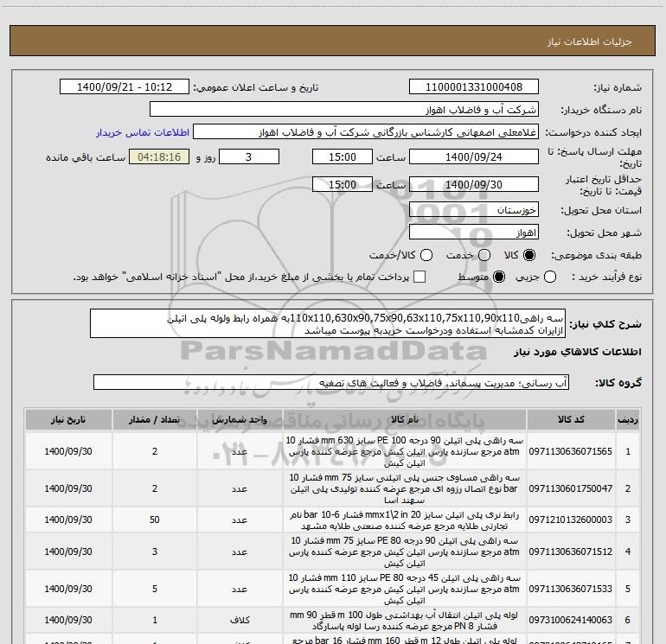Click the remaining days field showing 3
This screenshot has height=644, width=666.
[249, 157]
